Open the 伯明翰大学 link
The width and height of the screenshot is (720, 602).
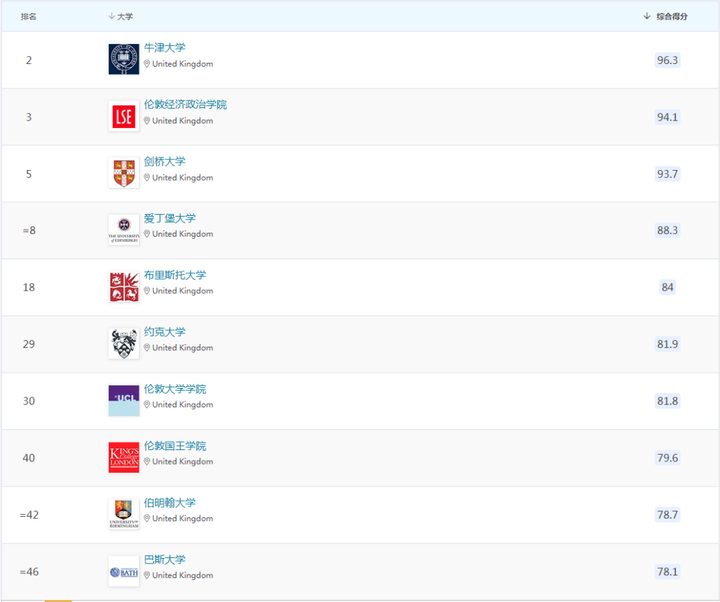[170, 503]
